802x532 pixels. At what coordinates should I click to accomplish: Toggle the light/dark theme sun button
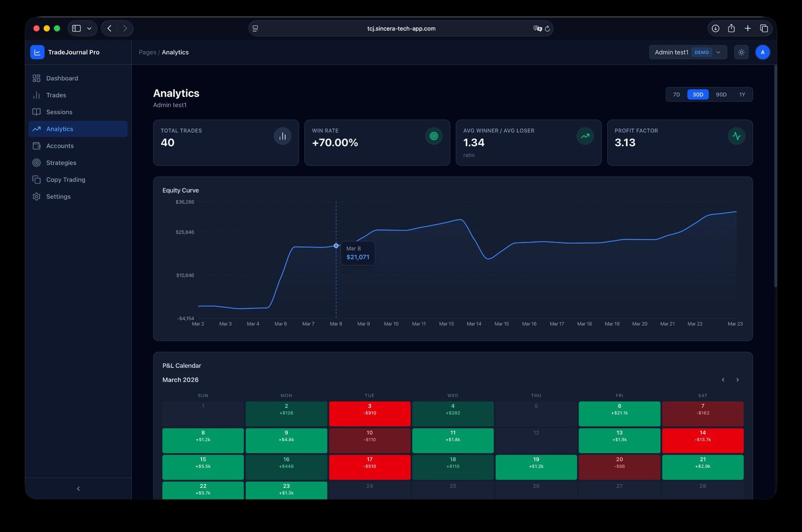741,52
